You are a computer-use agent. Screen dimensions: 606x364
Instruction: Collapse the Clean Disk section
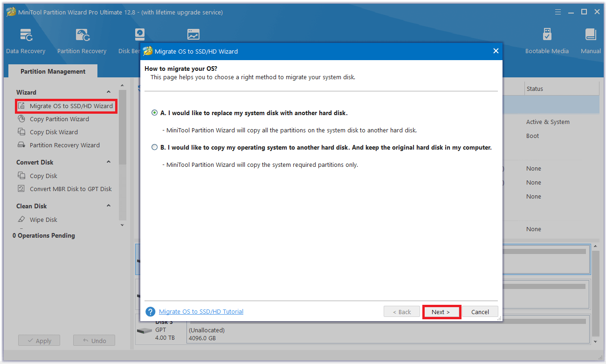[109, 206]
